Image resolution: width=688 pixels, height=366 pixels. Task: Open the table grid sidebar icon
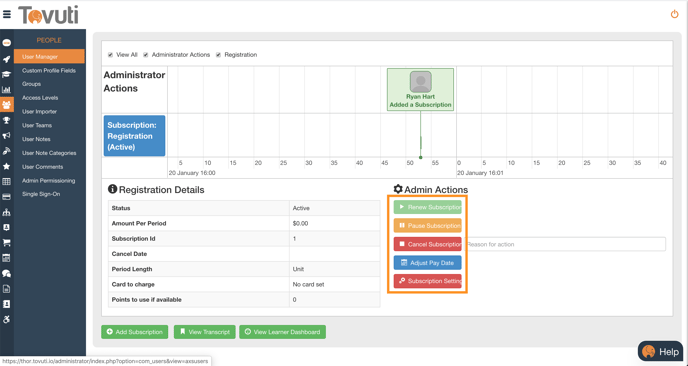pos(7,182)
